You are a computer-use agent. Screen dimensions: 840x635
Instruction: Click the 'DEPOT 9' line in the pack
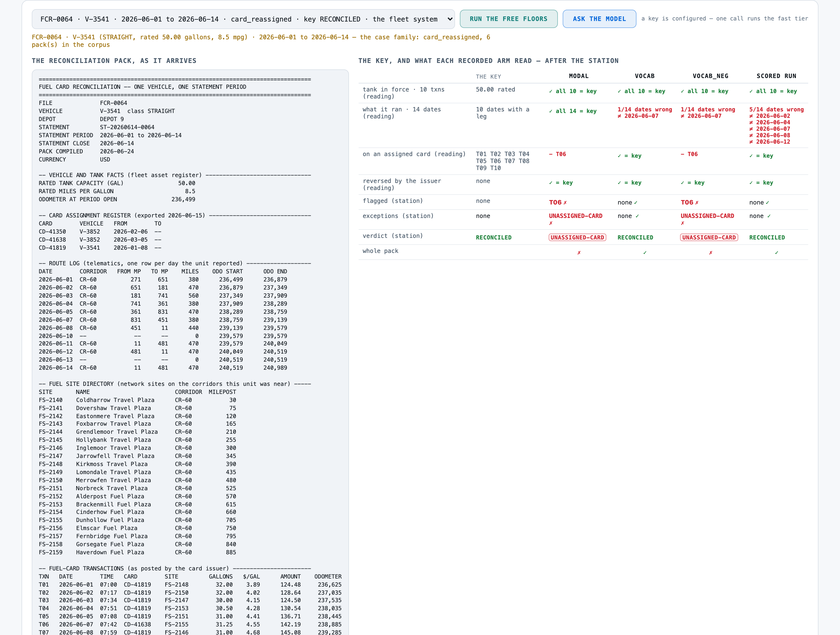point(81,119)
